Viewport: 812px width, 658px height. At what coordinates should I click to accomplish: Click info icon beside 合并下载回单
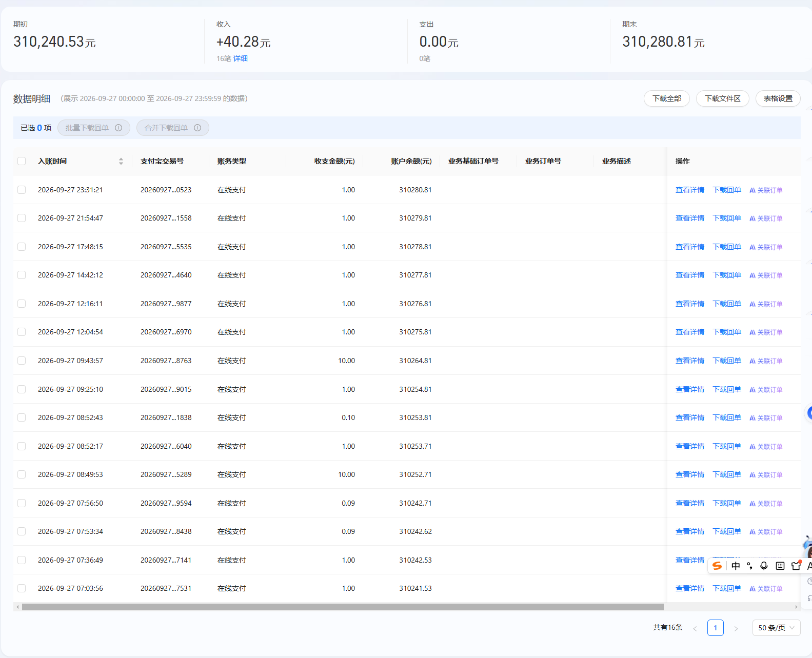(x=197, y=128)
